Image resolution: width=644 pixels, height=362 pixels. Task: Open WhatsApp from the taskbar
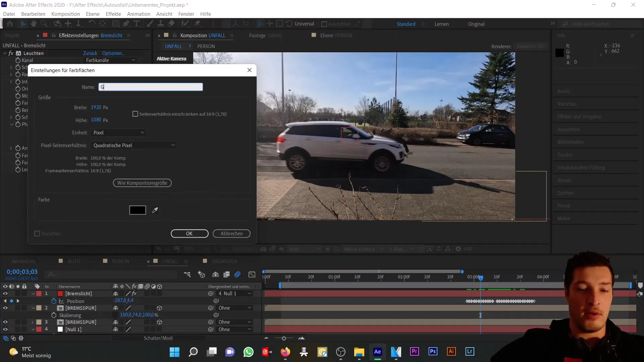[x=249, y=352]
